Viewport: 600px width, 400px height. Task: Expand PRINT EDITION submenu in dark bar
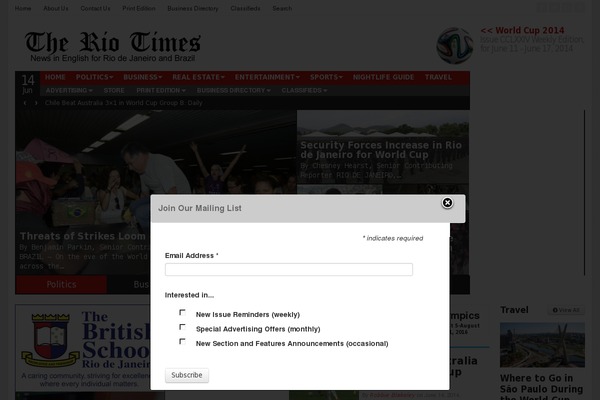point(161,91)
